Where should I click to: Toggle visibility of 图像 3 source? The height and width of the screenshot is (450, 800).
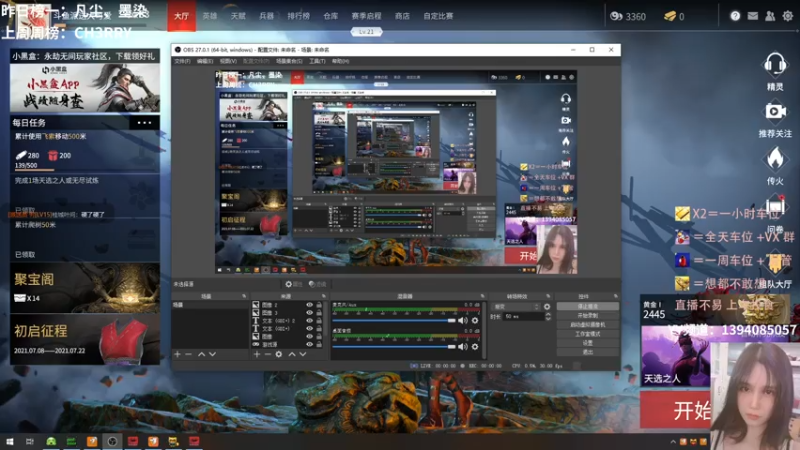pyautogui.click(x=309, y=312)
